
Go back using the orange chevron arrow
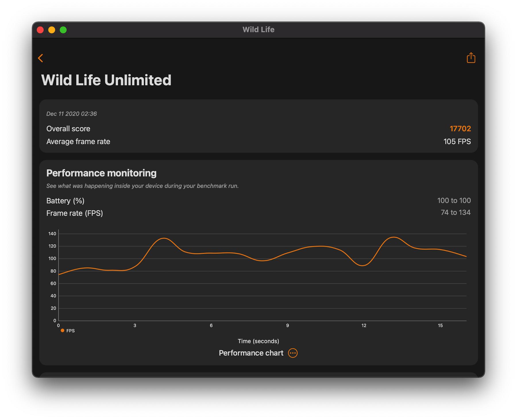click(x=40, y=58)
